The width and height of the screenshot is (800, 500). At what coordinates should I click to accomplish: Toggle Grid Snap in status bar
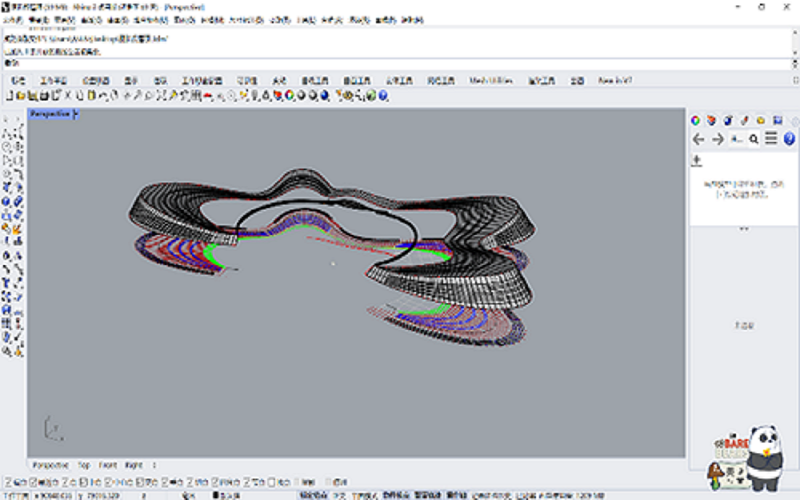tap(313, 495)
